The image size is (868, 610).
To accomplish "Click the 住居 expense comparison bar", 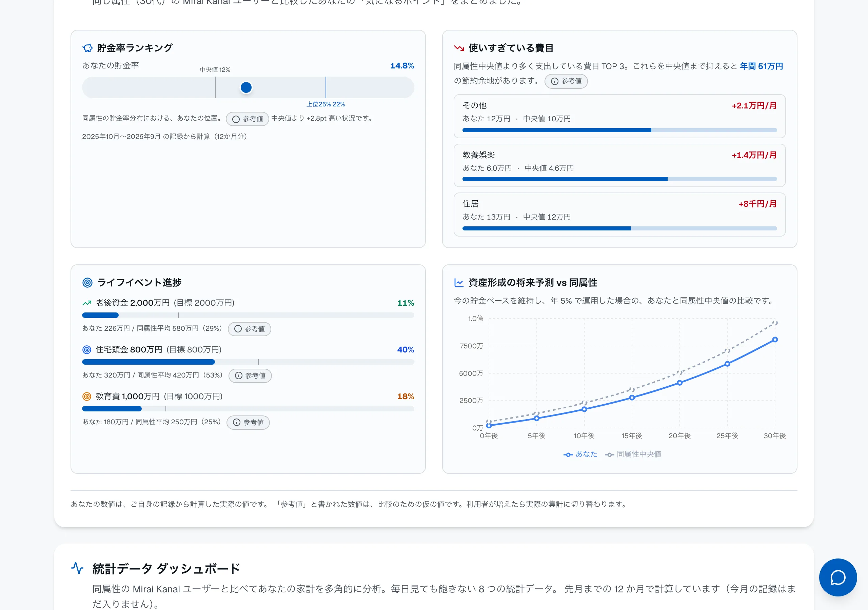I will [619, 229].
